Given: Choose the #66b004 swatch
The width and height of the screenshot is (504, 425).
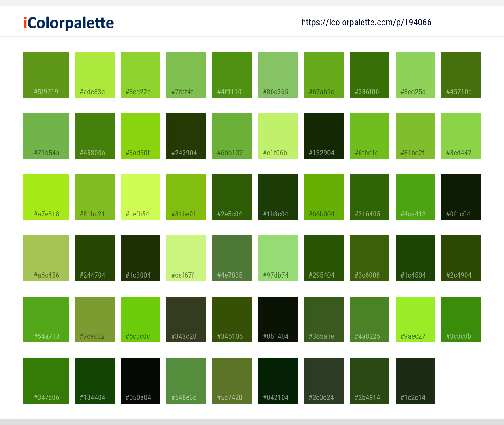Looking at the screenshot, I should pyautogui.click(x=324, y=197).
